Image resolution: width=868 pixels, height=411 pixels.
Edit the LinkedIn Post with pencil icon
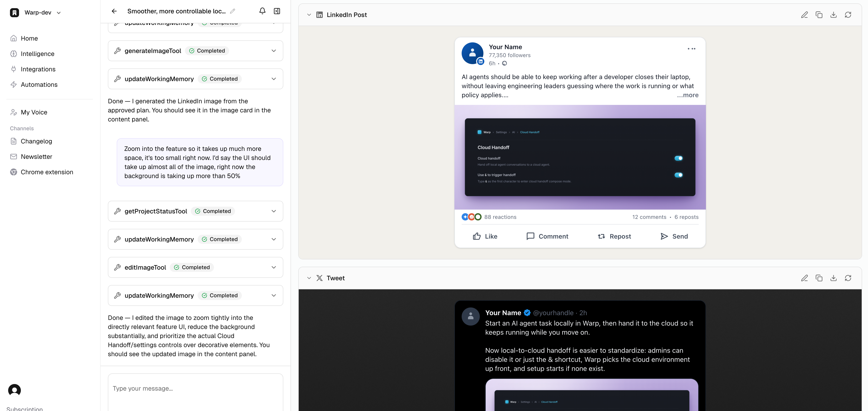click(804, 15)
